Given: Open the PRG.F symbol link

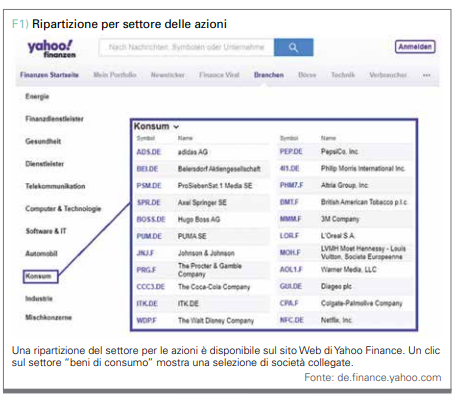Looking at the screenshot, I should [x=146, y=270].
